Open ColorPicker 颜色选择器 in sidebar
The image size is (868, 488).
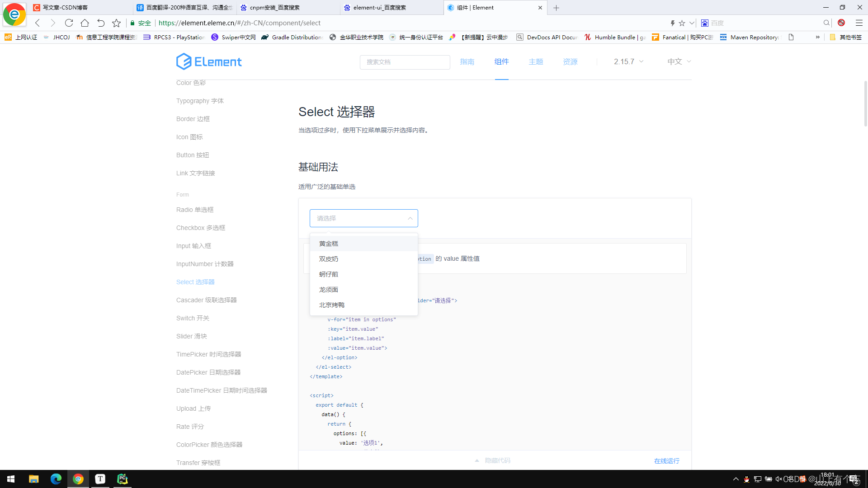pyautogui.click(x=209, y=445)
